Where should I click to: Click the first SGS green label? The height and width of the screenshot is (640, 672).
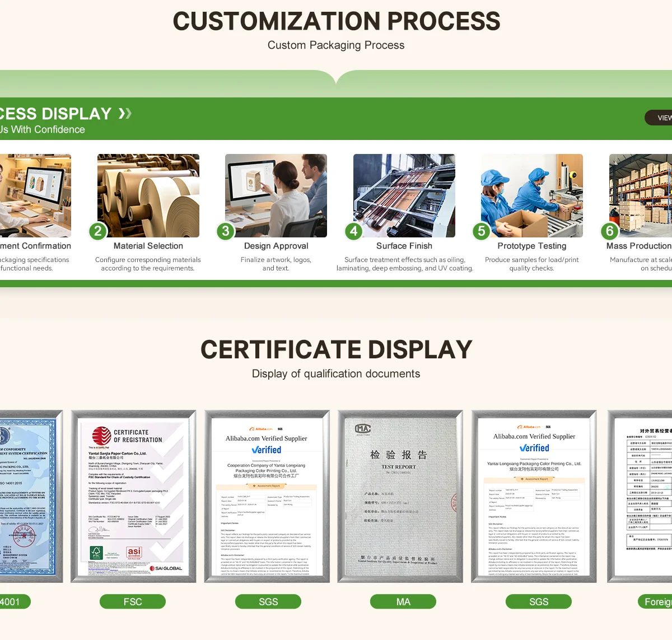268,602
